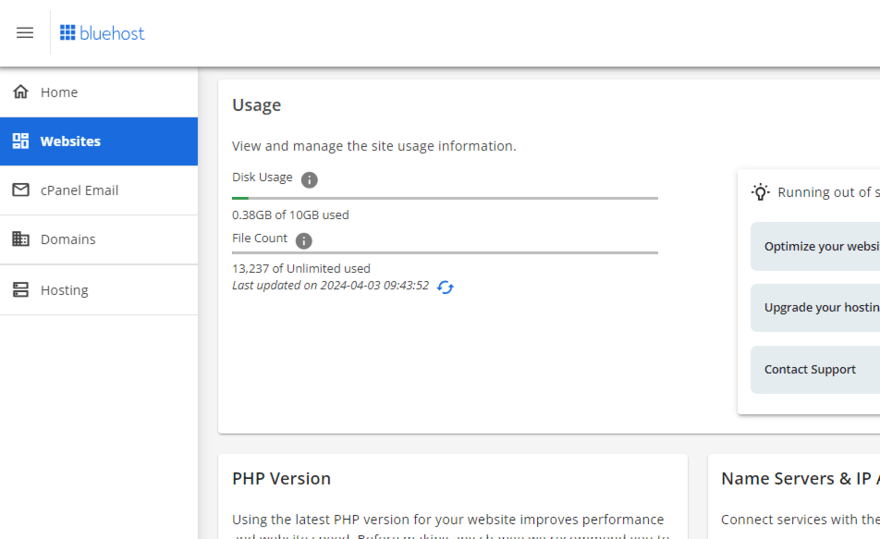Open cPanel Email section
Viewport: 880px width, 539px height.
(x=99, y=190)
